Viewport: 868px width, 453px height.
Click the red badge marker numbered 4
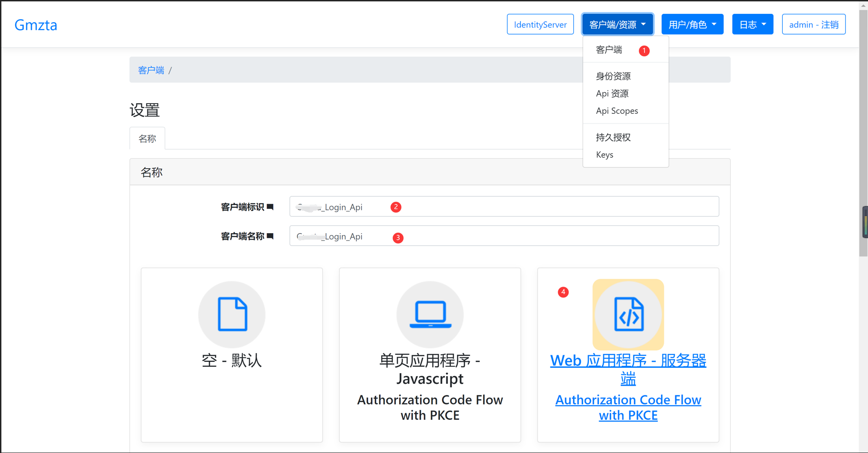(x=563, y=292)
